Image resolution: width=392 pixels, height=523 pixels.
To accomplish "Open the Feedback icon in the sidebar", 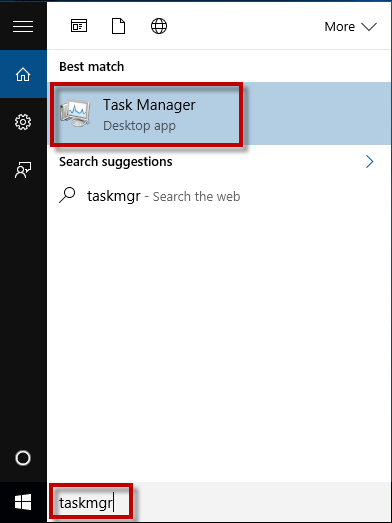I will (x=23, y=170).
